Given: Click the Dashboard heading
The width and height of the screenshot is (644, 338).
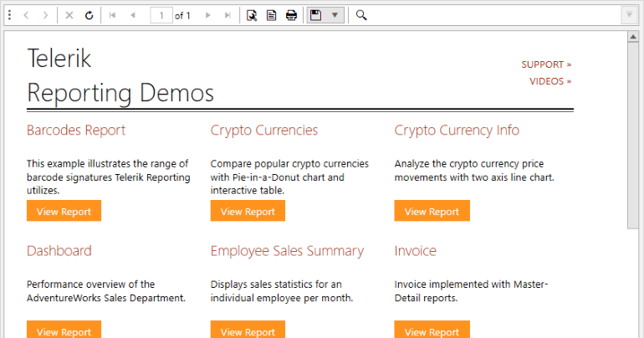Looking at the screenshot, I should 59,250.
